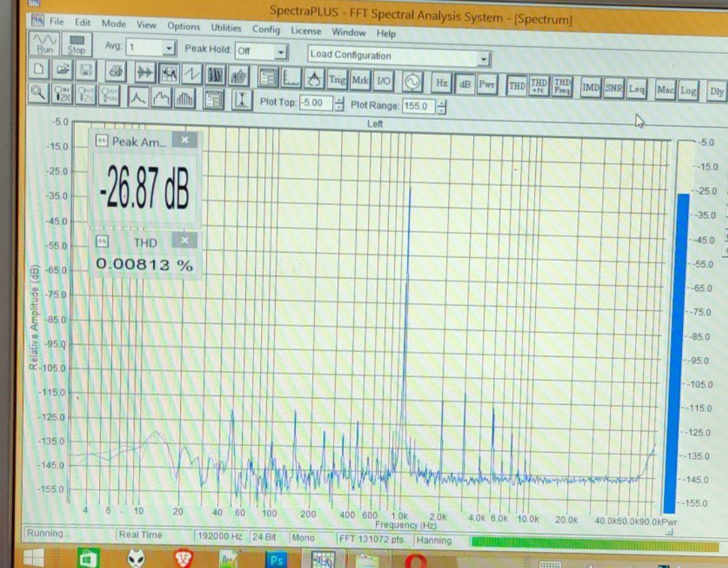Viewport: 728px width, 568px height.
Task: Select the bar graph plot icon
Action: click(x=184, y=99)
